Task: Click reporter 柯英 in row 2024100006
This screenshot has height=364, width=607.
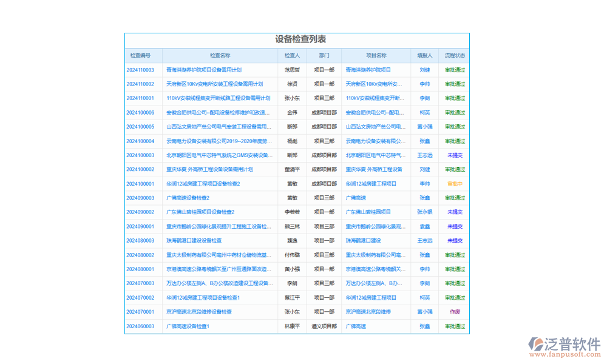Action: coord(425,113)
